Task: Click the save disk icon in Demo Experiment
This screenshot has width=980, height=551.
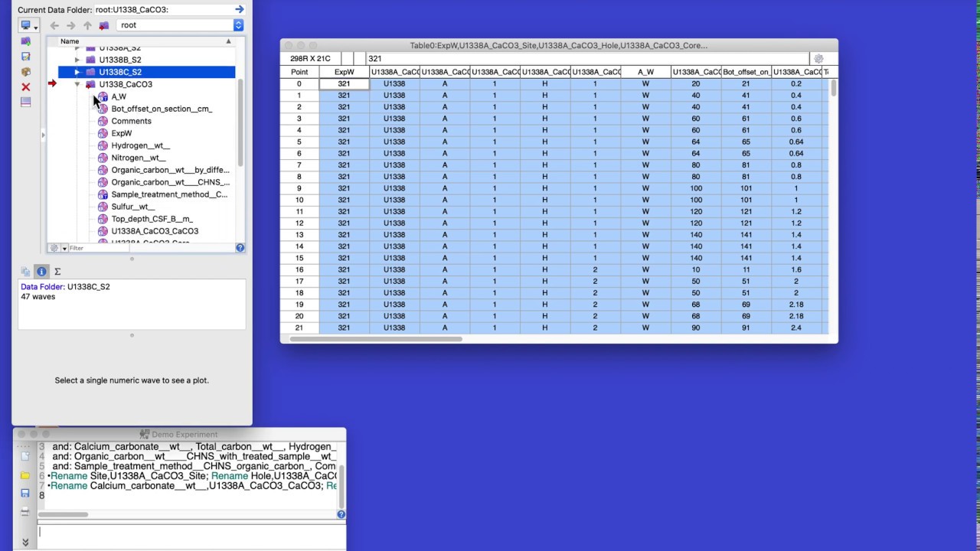Action: [x=25, y=494]
